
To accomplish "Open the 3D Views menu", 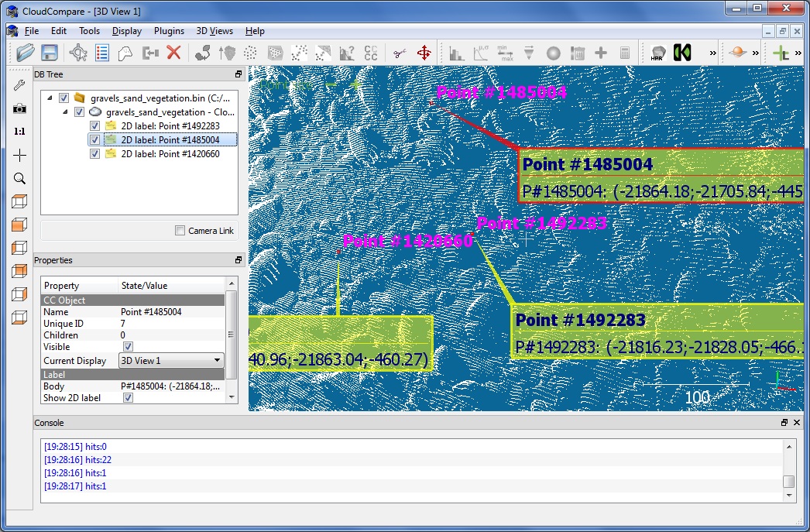I will pyautogui.click(x=214, y=31).
